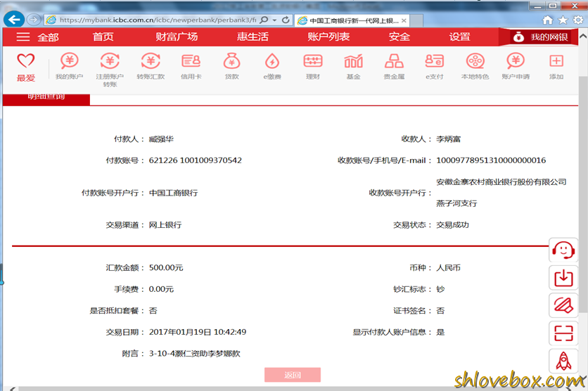Screen dimensions: 588x391
Task: Open 我的账户 account icon
Action: [x=70, y=60]
